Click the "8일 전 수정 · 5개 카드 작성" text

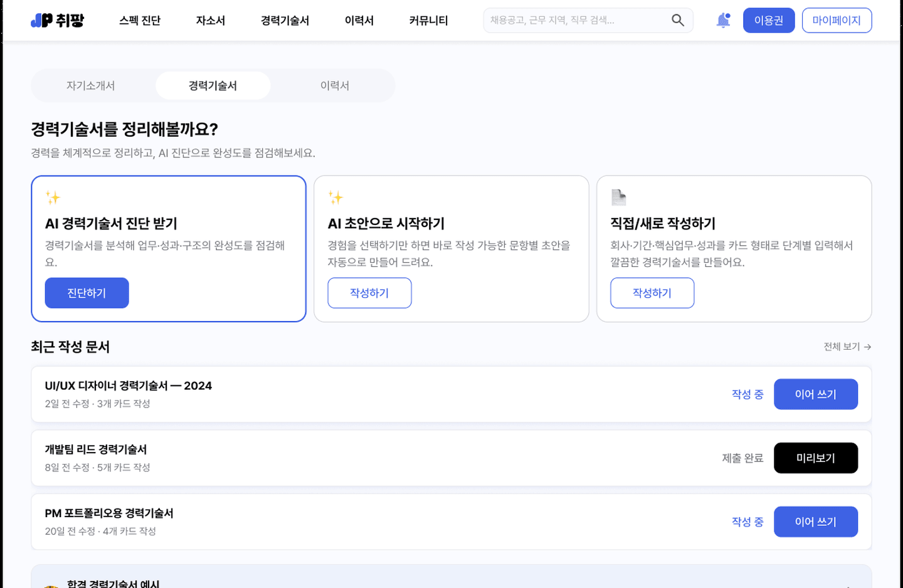(98, 468)
